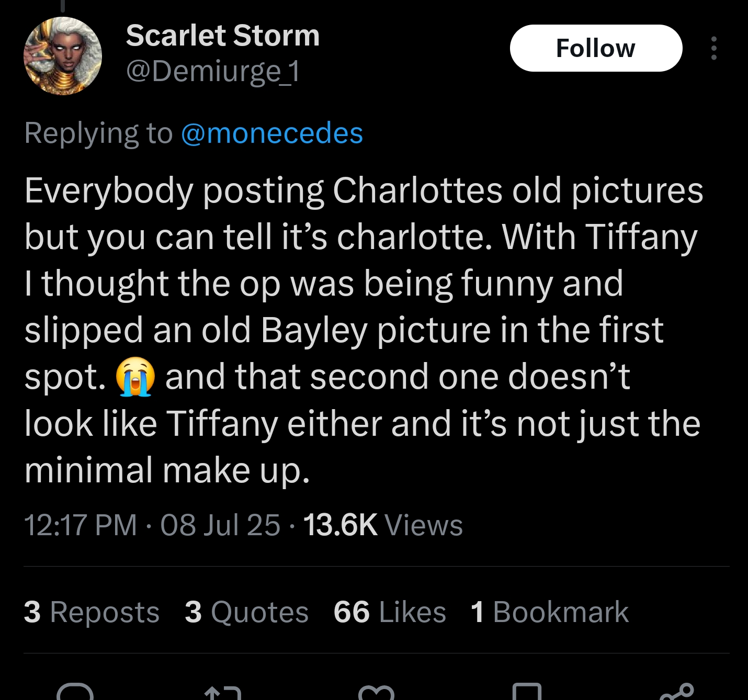The height and width of the screenshot is (700, 748).
Task: Open Scarlet Storm's profile picture
Action: (63, 56)
